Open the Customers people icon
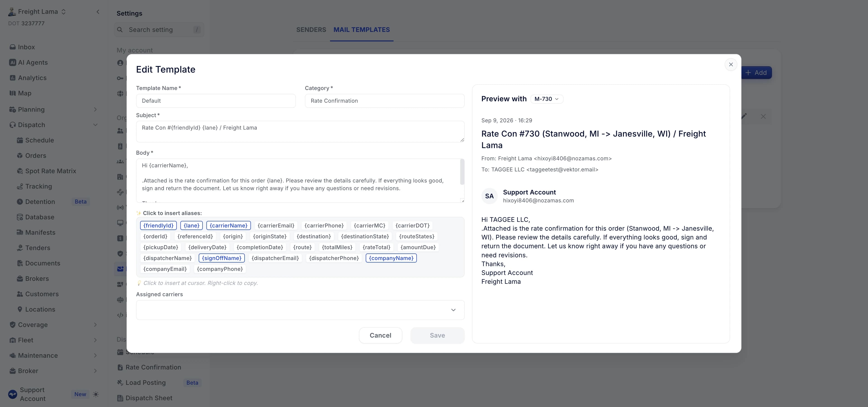868x407 pixels. click(x=20, y=294)
